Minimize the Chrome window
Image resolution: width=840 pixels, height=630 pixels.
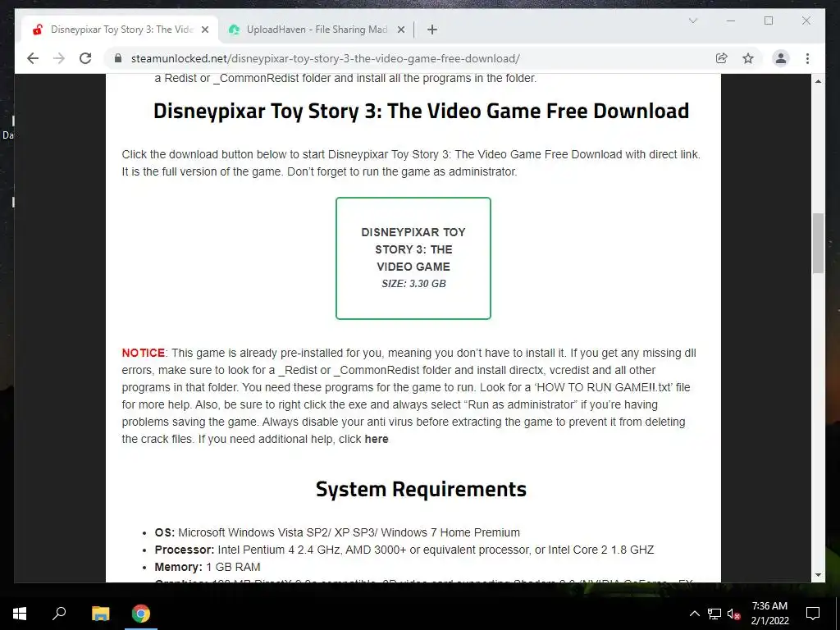click(731, 21)
